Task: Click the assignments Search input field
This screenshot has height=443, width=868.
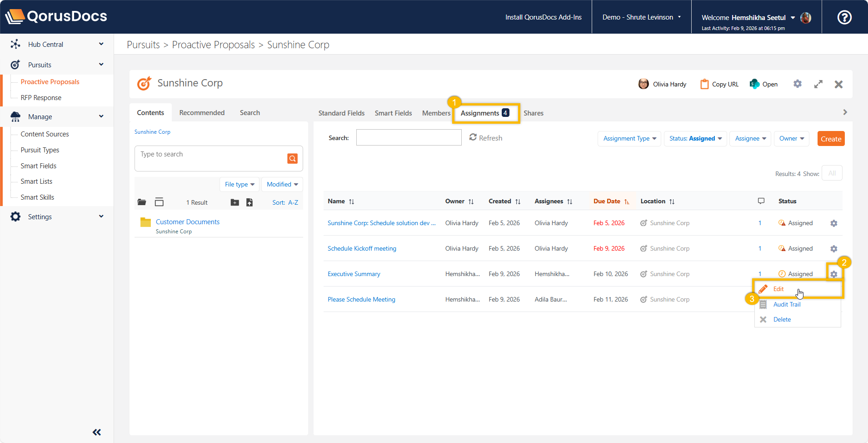Action: 409,137
